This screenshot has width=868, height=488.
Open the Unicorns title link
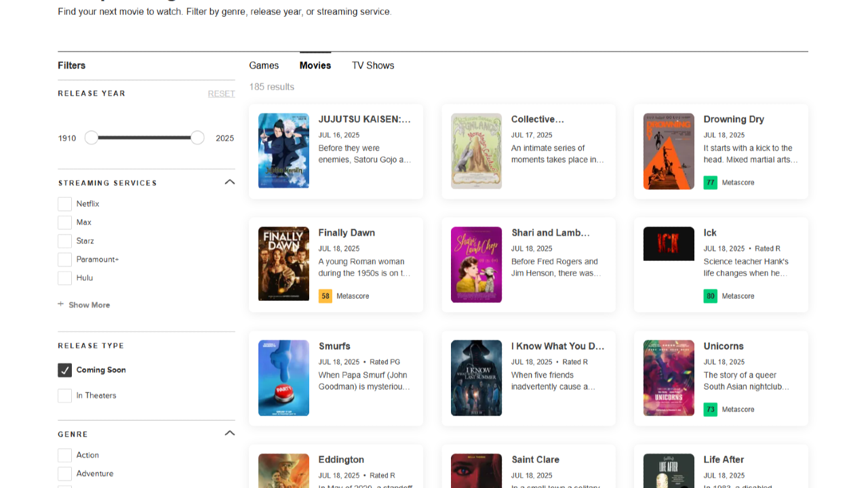coord(724,346)
